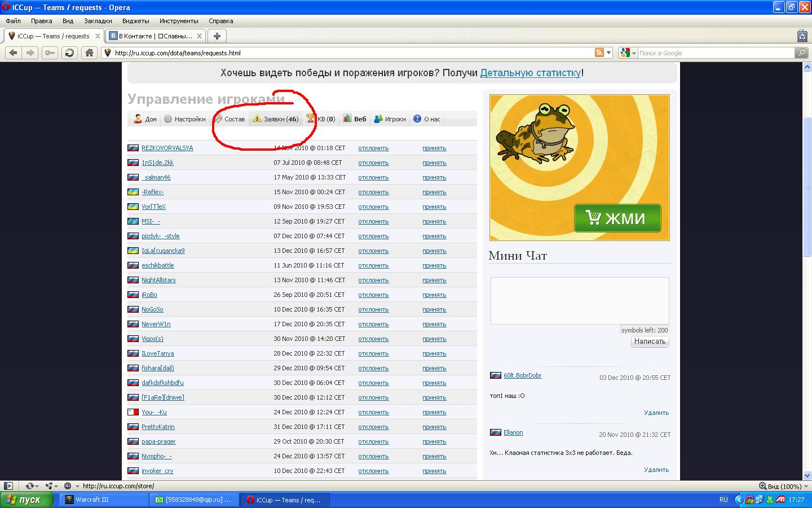Click the magnifier search button
812x508 pixels.
(x=801, y=52)
